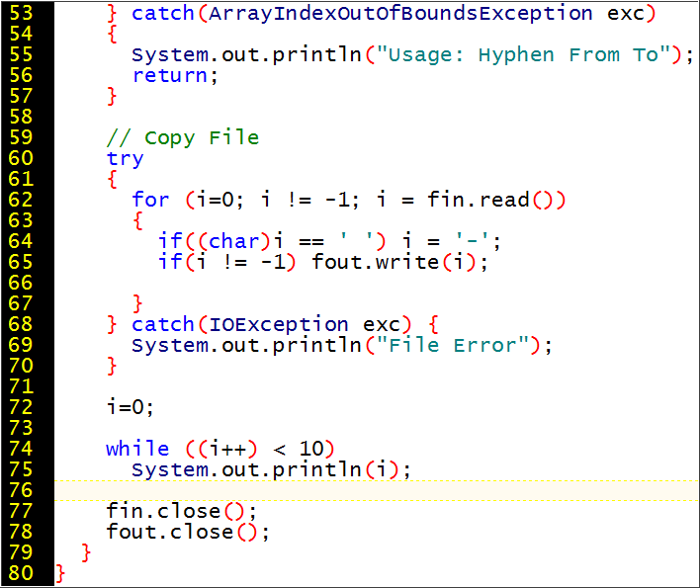Click line number 59 in the gutter
Image resolution: width=700 pixels, height=588 pixels.
(x=21, y=137)
